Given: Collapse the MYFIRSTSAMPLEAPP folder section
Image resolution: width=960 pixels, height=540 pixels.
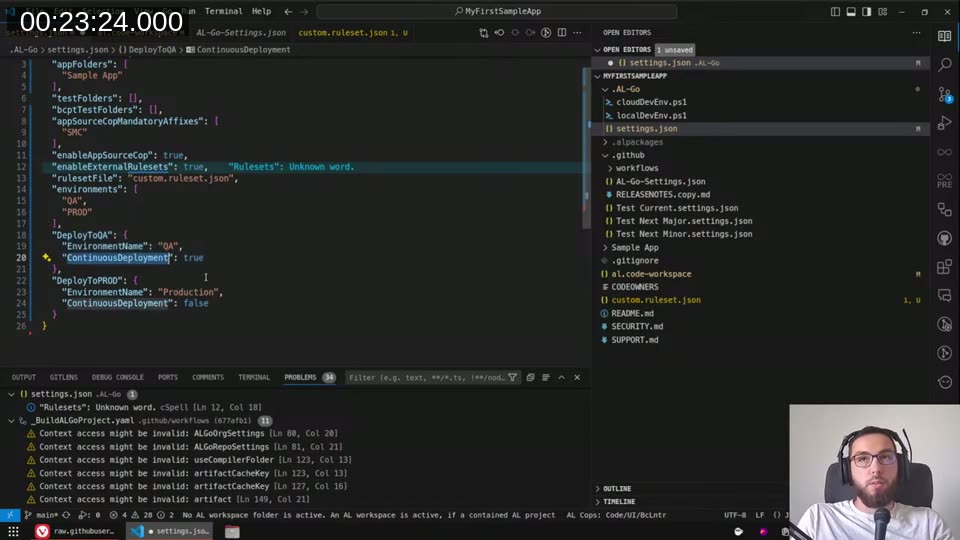Looking at the screenshot, I should pos(598,76).
